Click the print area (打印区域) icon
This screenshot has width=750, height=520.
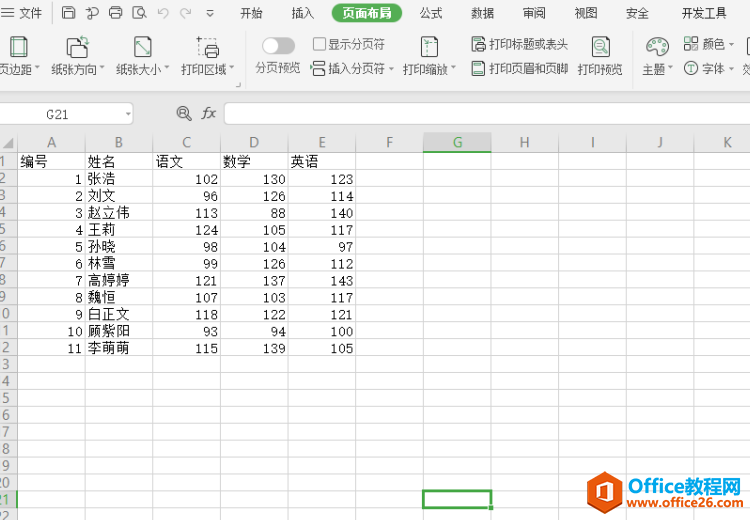coord(207,48)
